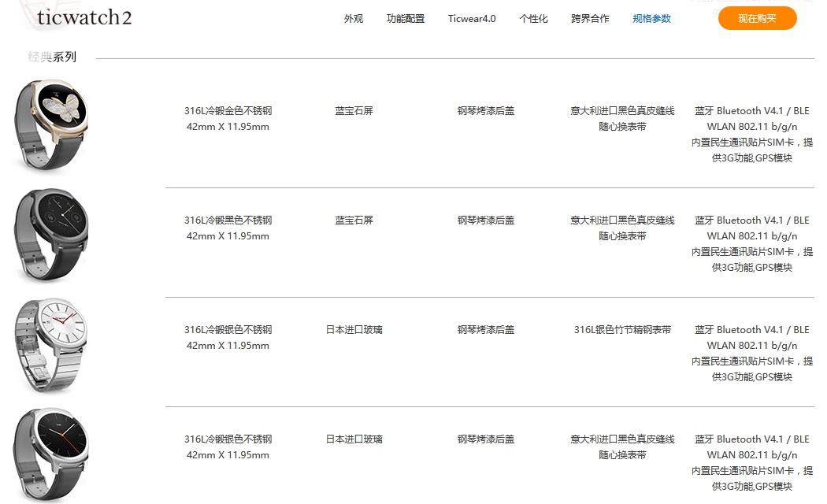Viewport: 827px width, 504px height.
Task: Open the 功能配置 navigation item
Action: [x=405, y=19]
